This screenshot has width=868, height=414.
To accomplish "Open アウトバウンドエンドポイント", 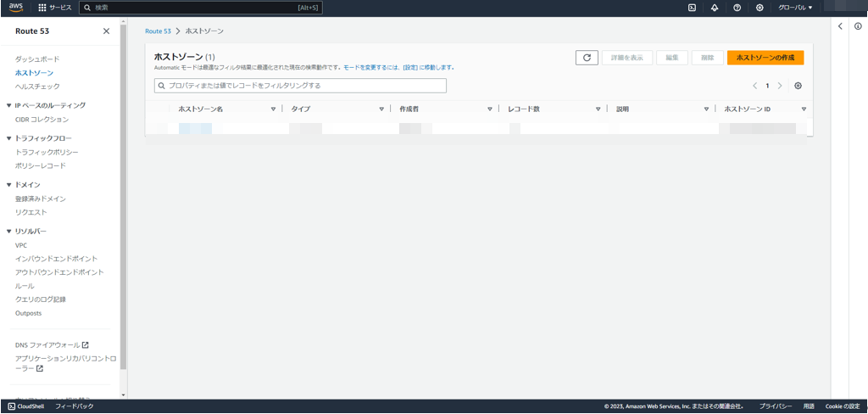I will [x=60, y=272].
